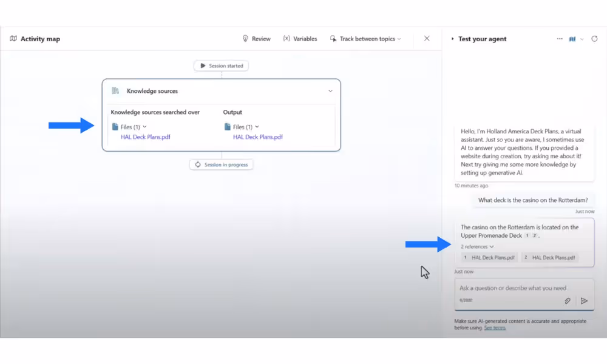
Task: Open the Review option
Action: point(256,39)
